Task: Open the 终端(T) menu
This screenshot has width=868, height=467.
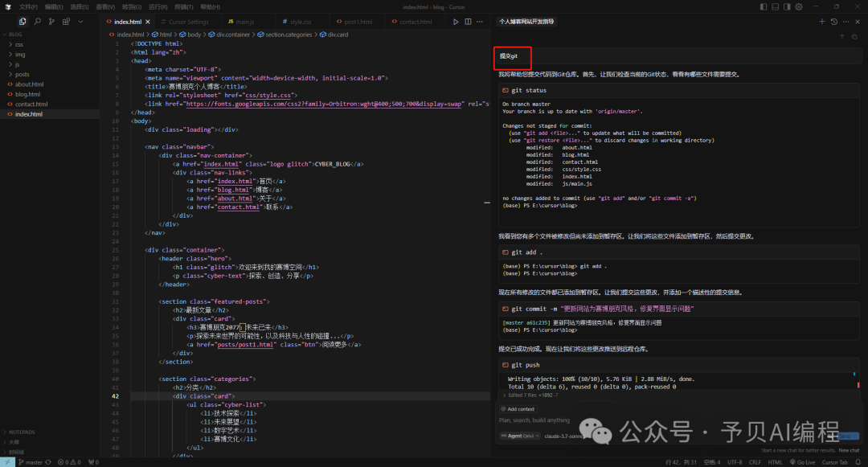Action: coord(183,6)
